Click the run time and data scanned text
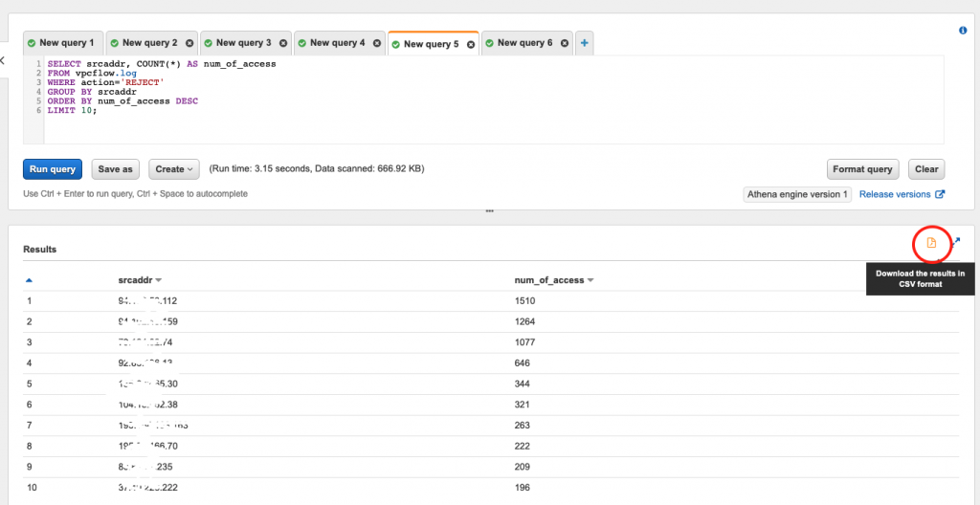This screenshot has height=505, width=980. pos(317,168)
